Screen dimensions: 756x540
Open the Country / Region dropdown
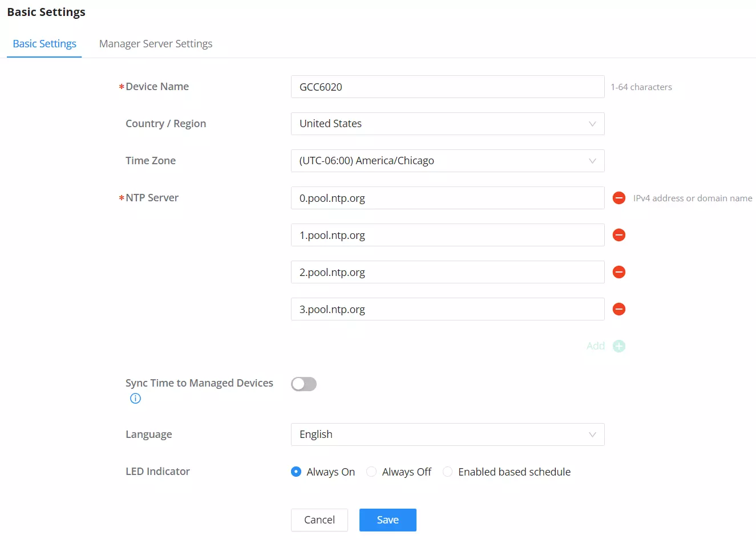tap(447, 124)
